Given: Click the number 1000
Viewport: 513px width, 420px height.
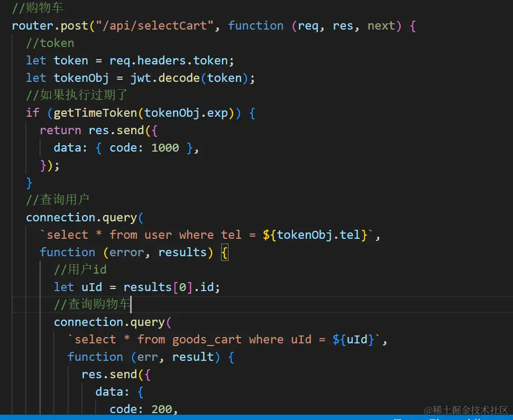Looking at the screenshot, I should pos(165,148).
